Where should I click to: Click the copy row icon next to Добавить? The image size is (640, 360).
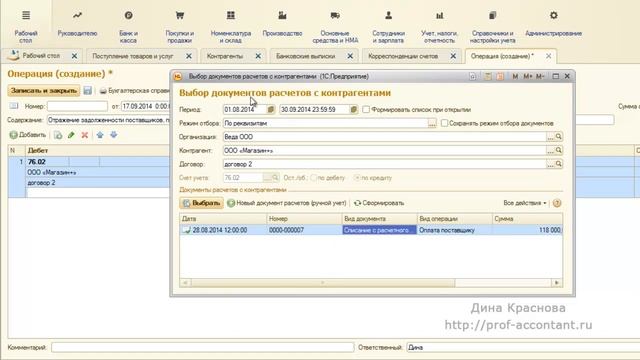(x=58, y=135)
